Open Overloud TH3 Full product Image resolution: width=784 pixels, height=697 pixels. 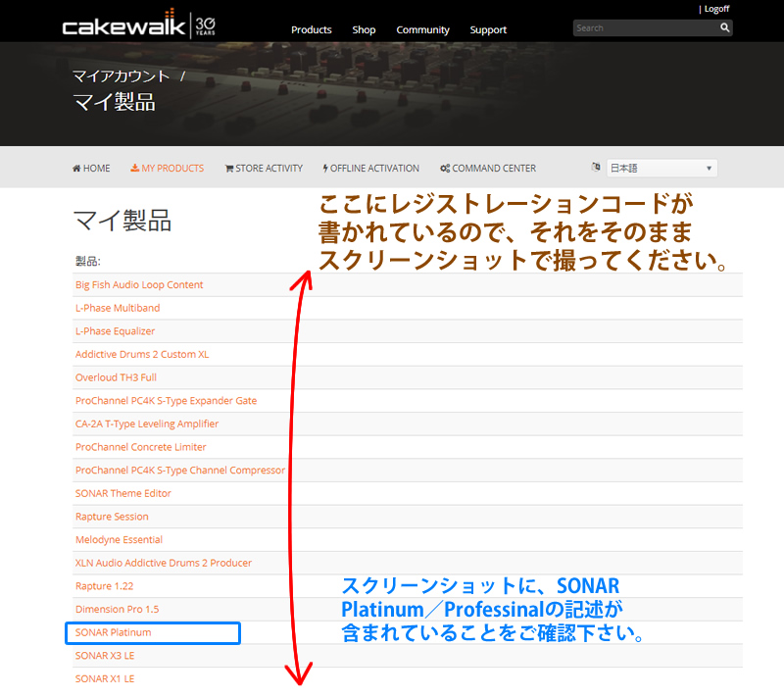(x=116, y=377)
